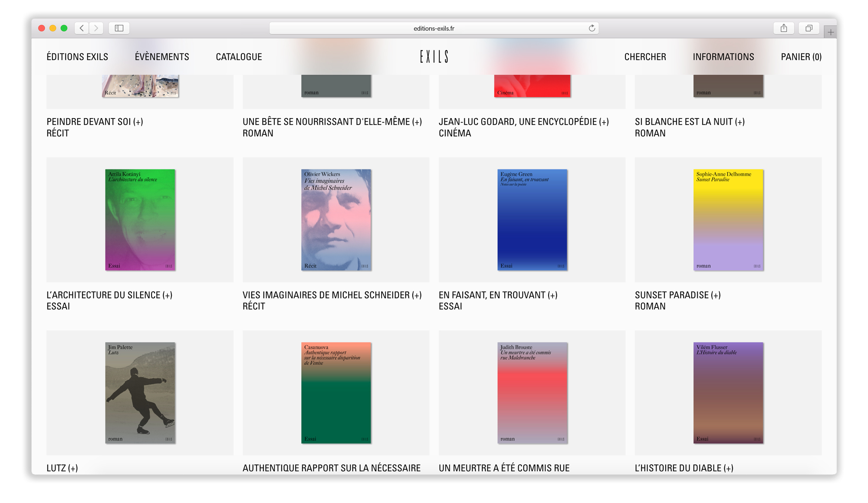This screenshot has height=503, width=868.
Task: Click the browser back arrow
Action: (x=82, y=28)
